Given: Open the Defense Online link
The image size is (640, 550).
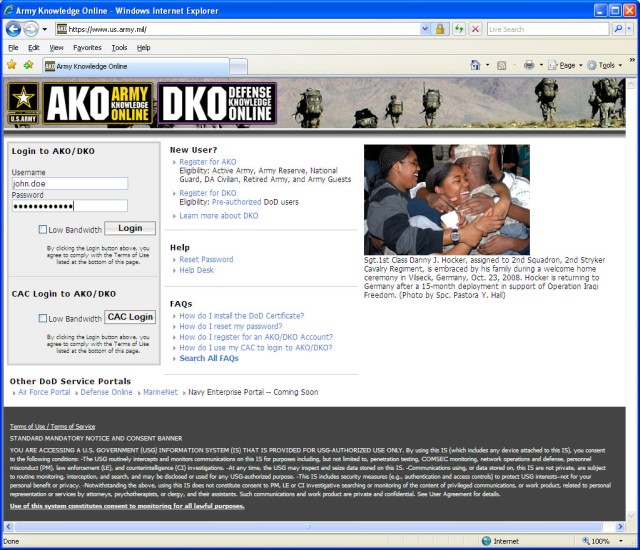Looking at the screenshot, I should 107,392.
